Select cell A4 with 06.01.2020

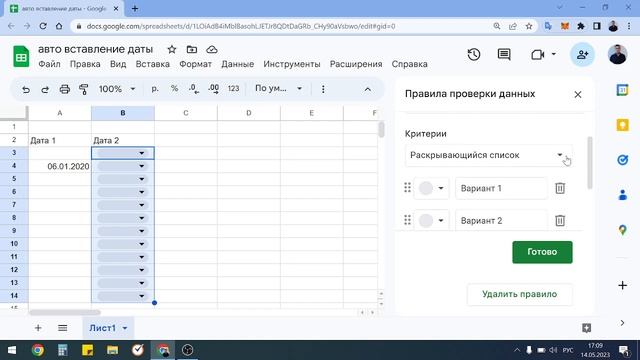(x=60, y=166)
